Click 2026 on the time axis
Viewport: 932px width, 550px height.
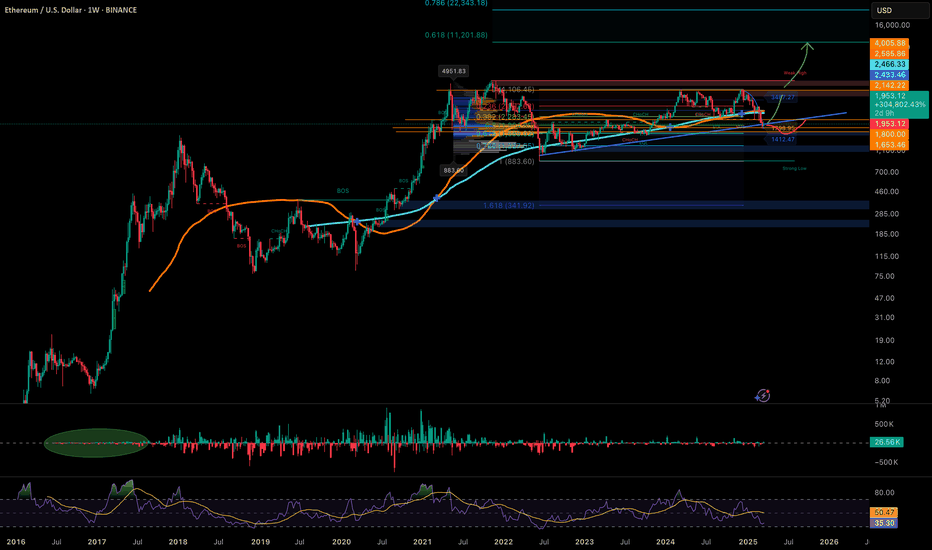(x=829, y=542)
